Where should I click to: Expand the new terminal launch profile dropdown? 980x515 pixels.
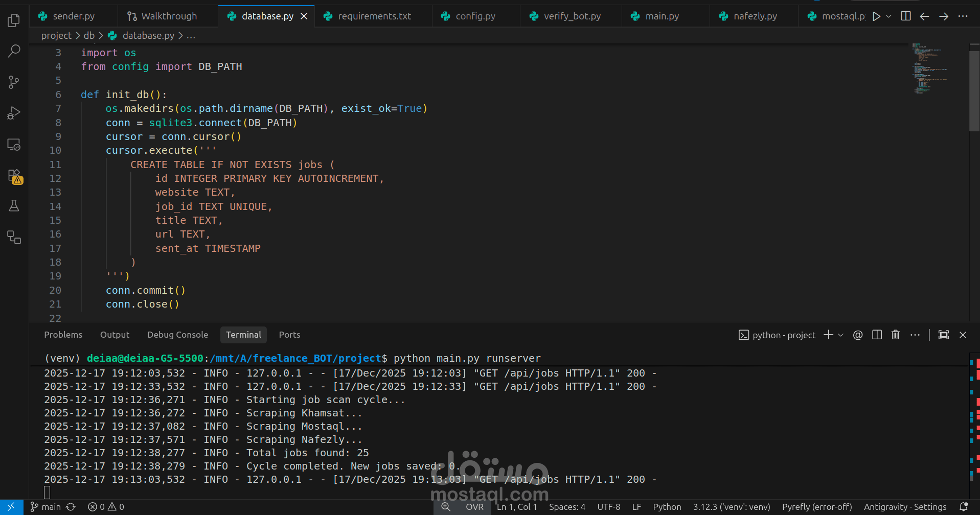point(841,335)
